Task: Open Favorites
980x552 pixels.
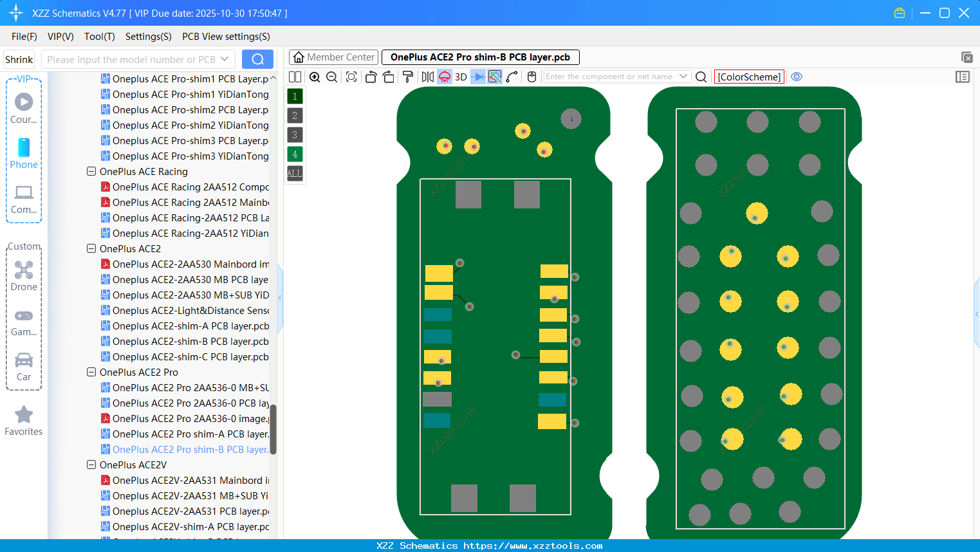Action: point(24,421)
